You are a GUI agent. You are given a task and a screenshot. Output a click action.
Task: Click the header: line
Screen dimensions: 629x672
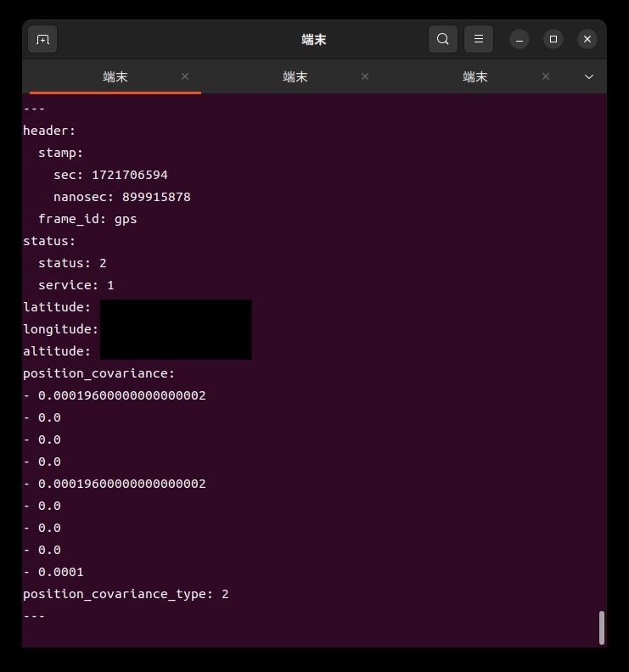49,131
